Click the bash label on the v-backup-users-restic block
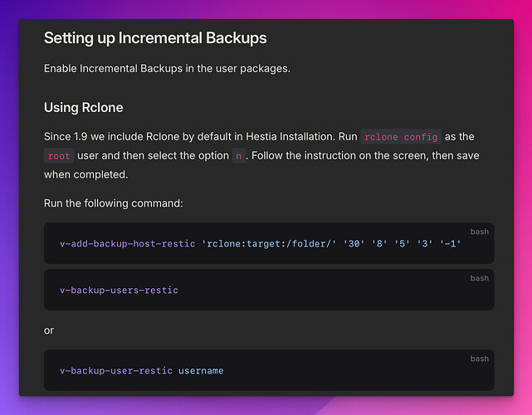 [480, 278]
